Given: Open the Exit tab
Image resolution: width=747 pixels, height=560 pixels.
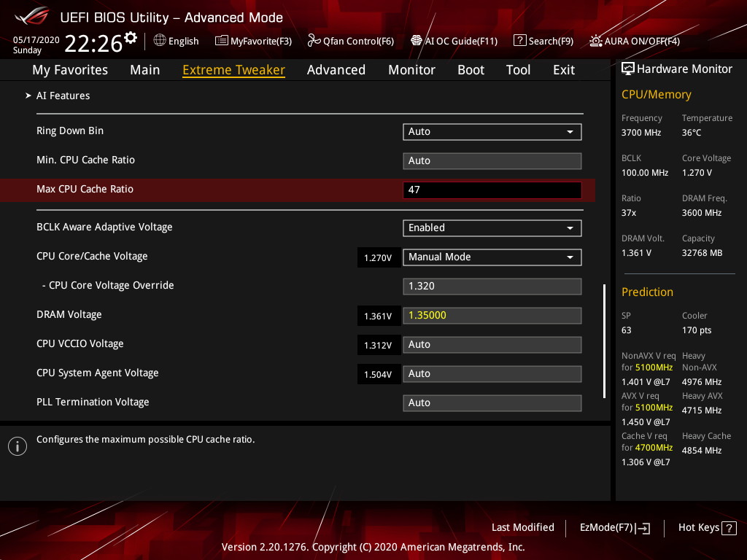Looking at the screenshot, I should pos(564,70).
